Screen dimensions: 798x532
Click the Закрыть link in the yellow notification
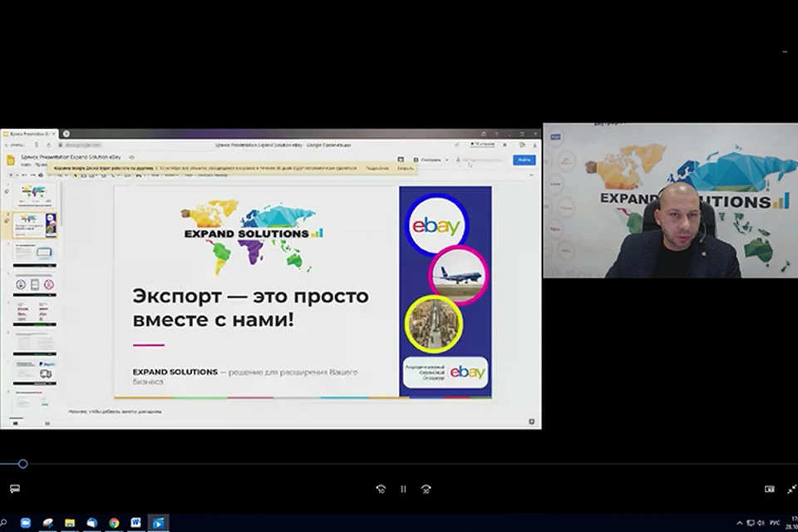pos(405,168)
